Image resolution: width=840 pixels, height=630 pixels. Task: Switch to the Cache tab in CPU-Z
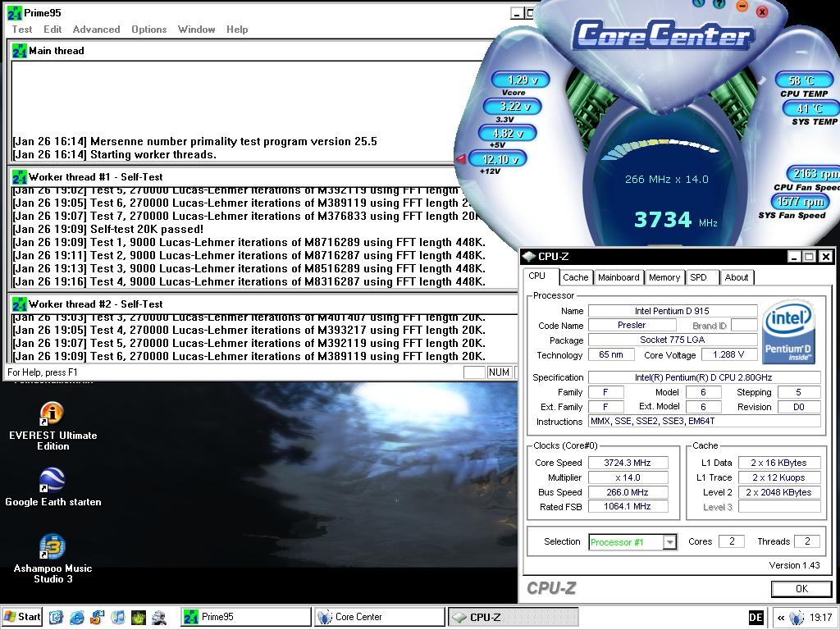click(575, 277)
